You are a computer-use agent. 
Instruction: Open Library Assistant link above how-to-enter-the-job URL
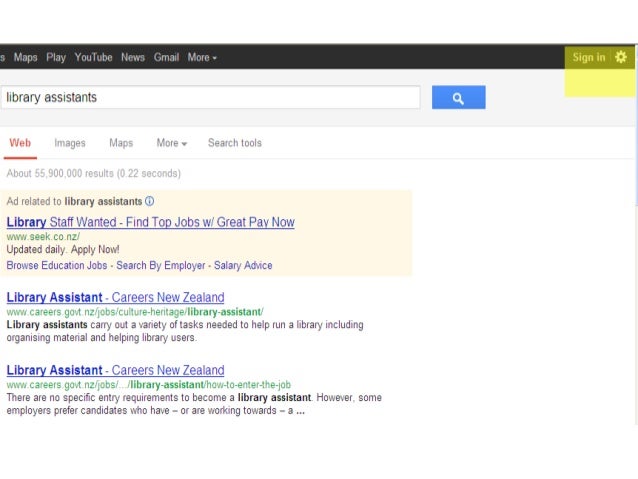pyautogui.click(x=116, y=370)
